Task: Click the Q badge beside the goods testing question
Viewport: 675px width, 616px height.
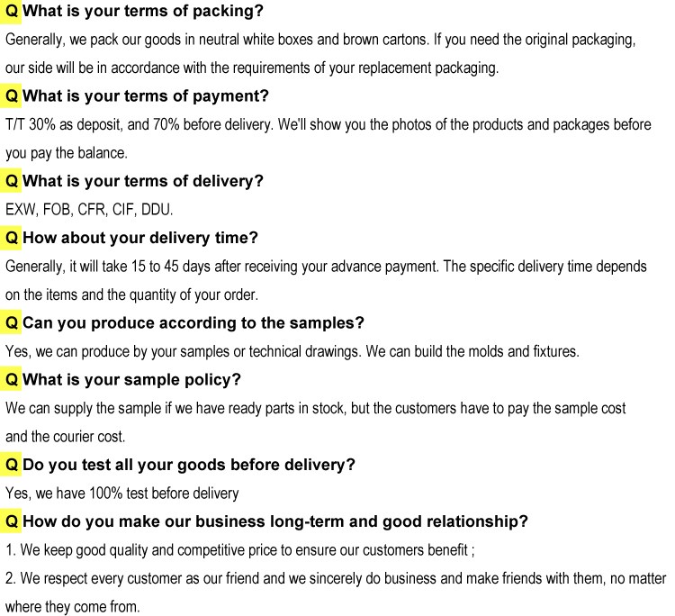Action: pyautogui.click(x=12, y=465)
